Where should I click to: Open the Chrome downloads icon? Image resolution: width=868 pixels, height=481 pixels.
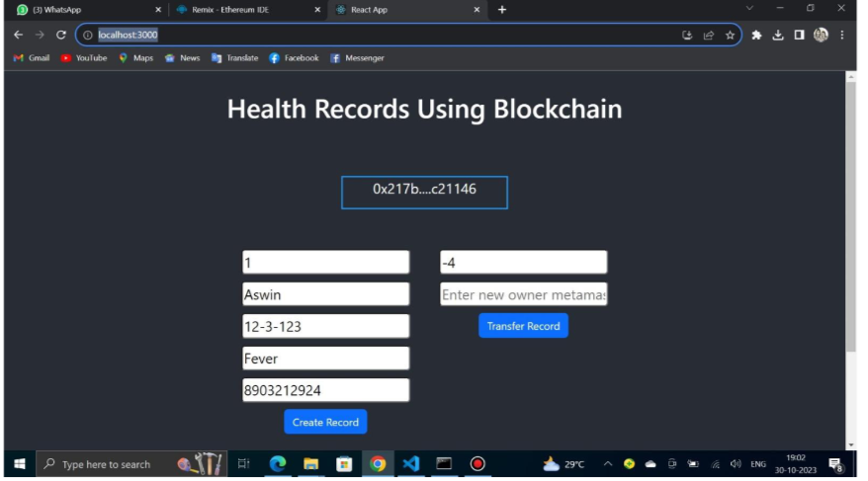click(x=778, y=35)
